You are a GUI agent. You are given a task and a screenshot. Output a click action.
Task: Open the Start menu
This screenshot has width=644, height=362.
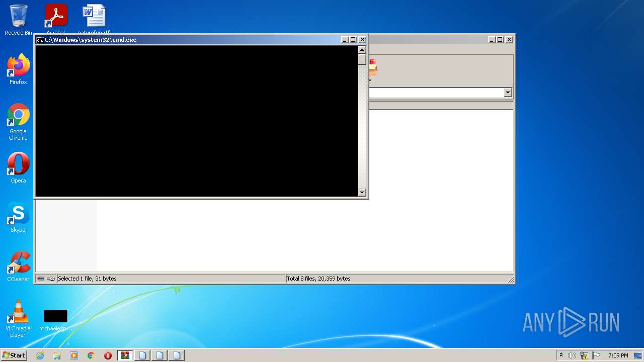tap(14, 355)
